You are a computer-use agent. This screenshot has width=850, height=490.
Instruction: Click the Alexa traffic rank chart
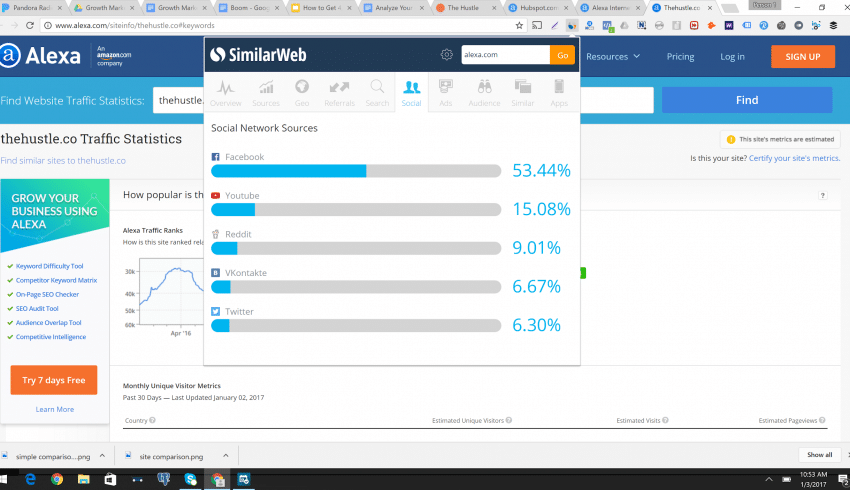click(171, 292)
